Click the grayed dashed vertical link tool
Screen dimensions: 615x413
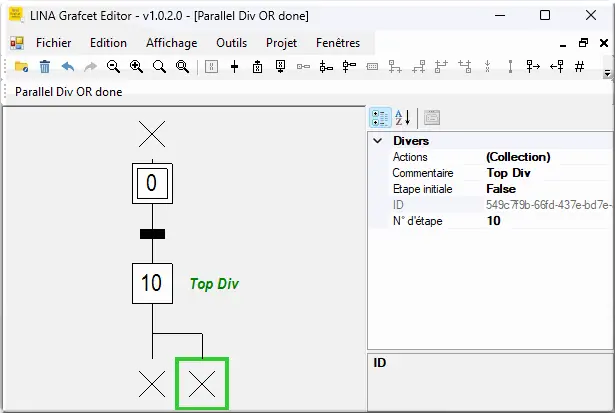[x=488, y=67]
